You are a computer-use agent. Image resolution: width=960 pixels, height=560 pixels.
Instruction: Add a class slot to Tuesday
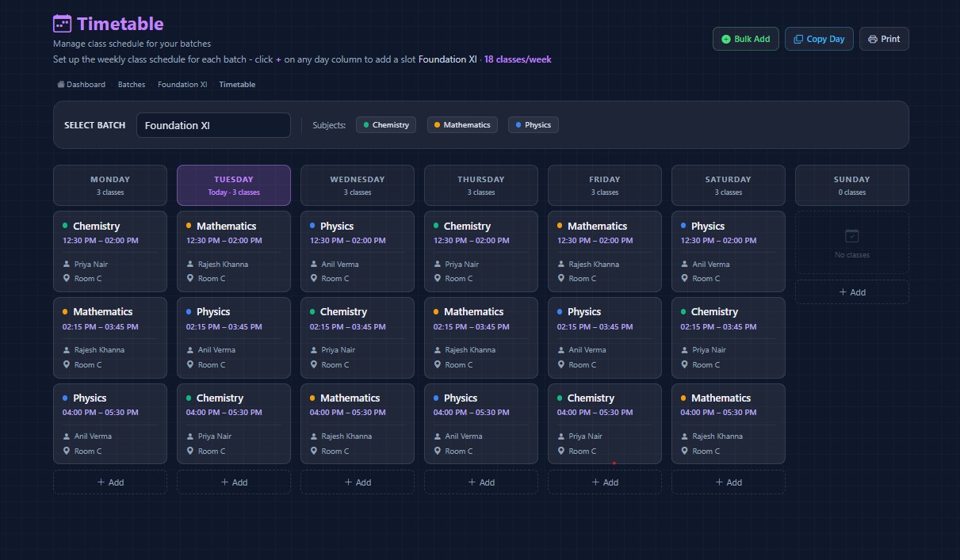(234, 482)
